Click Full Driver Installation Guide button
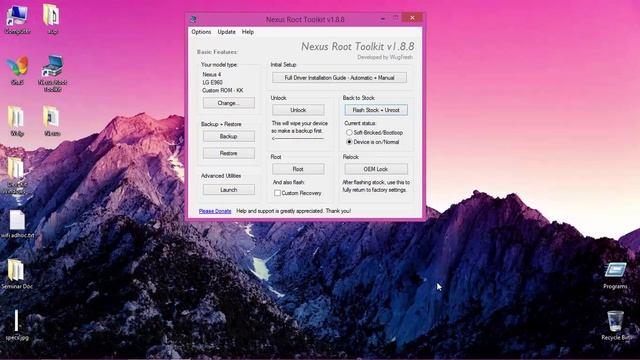 pyautogui.click(x=339, y=78)
